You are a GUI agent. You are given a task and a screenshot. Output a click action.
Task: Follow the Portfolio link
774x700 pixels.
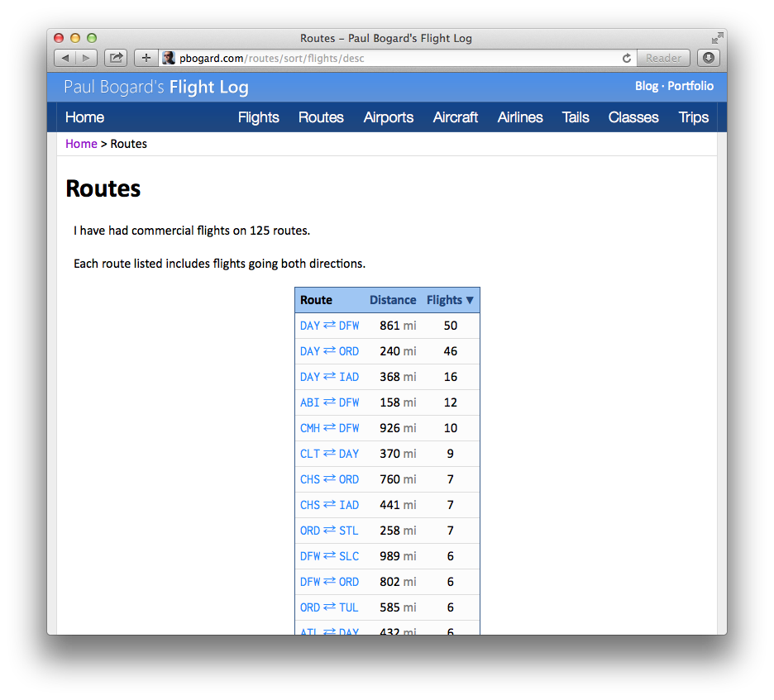pyautogui.click(x=690, y=86)
